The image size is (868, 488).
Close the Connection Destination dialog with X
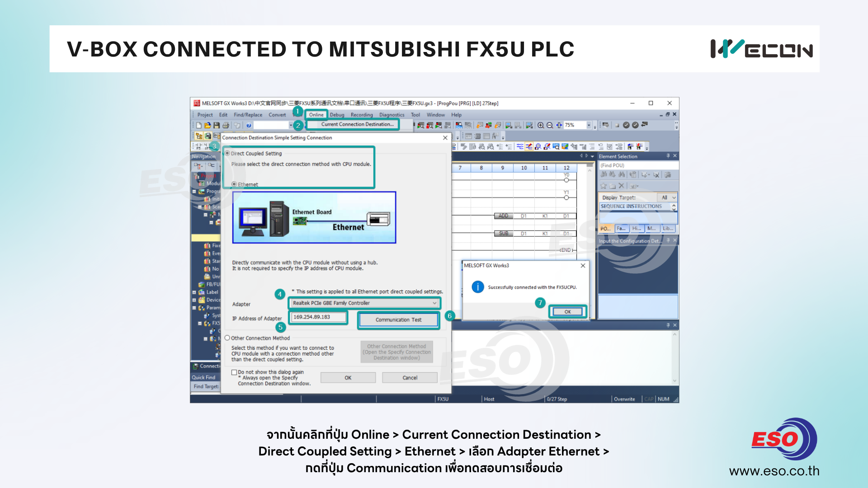click(445, 138)
